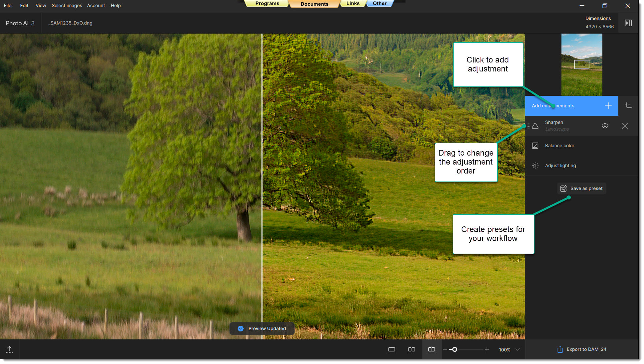Click the 4320 × 6566 dimensions value
The image size is (644, 364).
pos(599,27)
